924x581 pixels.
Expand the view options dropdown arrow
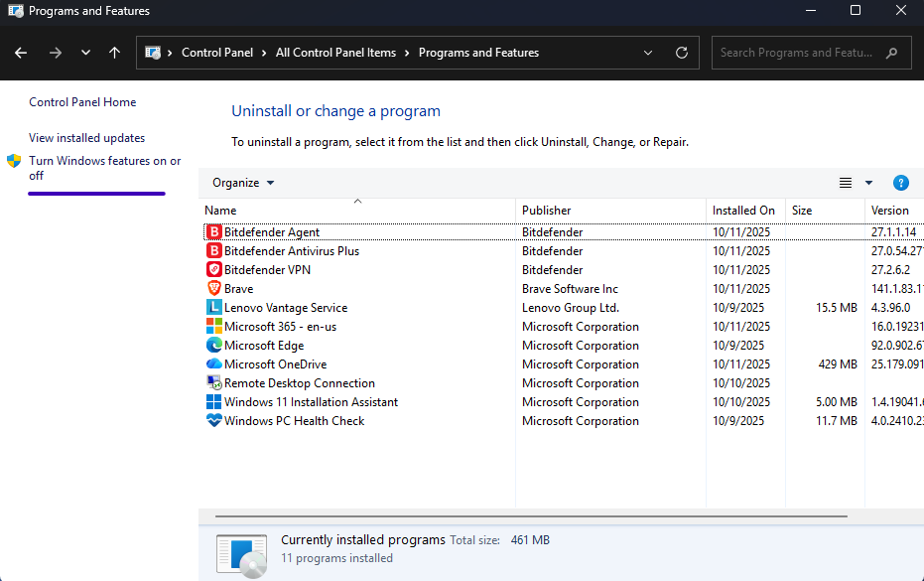pyautogui.click(x=868, y=183)
